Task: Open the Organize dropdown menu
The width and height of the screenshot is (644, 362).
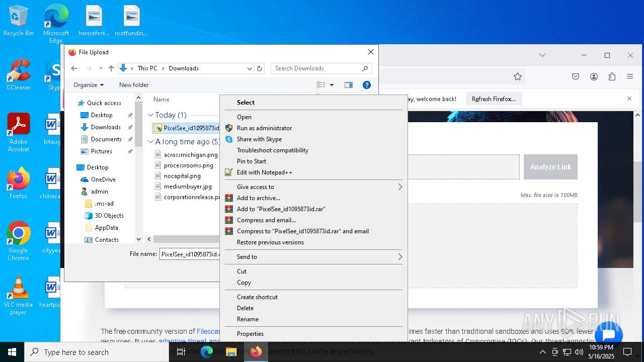Action: pyautogui.click(x=89, y=85)
